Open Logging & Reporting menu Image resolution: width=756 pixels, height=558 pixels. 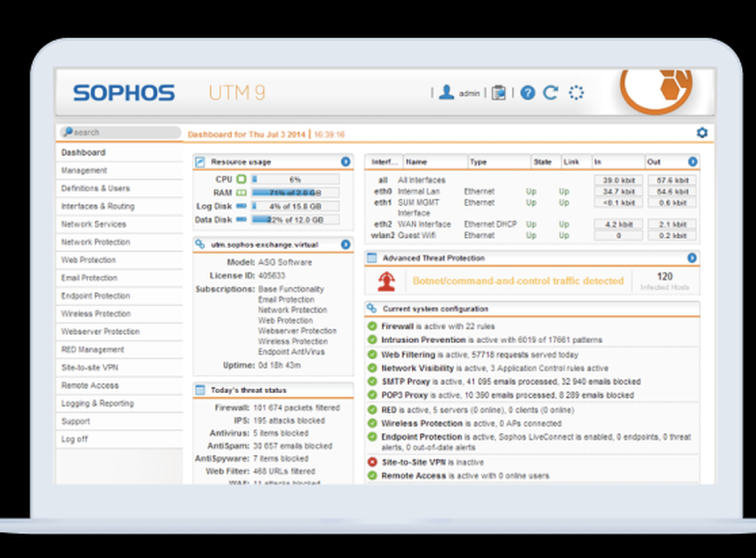pyautogui.click(x=119, y=403)
